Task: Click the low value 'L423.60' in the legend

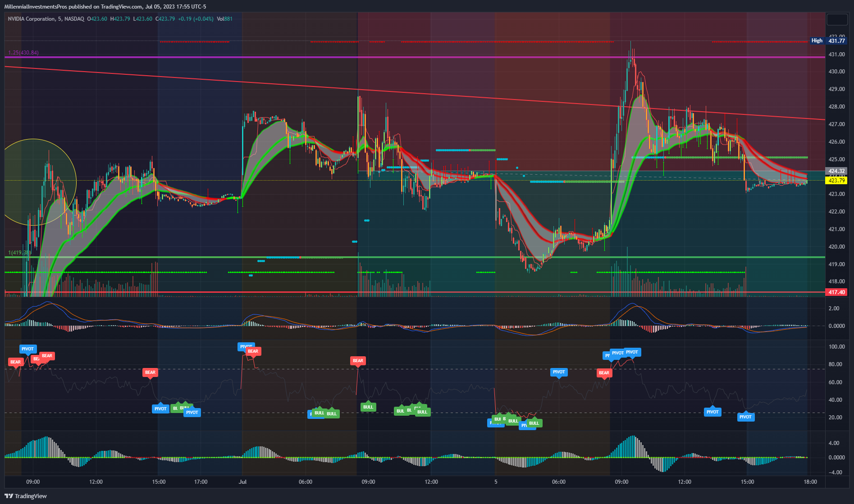Action: point(142,19)
